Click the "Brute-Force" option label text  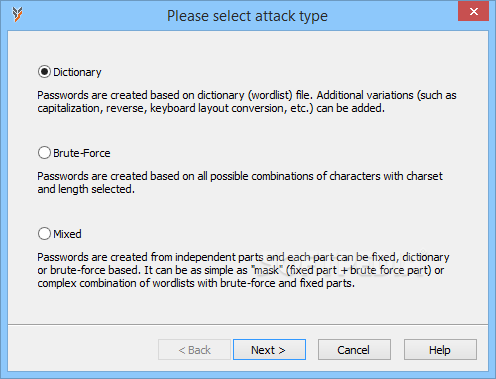point(82,153)
